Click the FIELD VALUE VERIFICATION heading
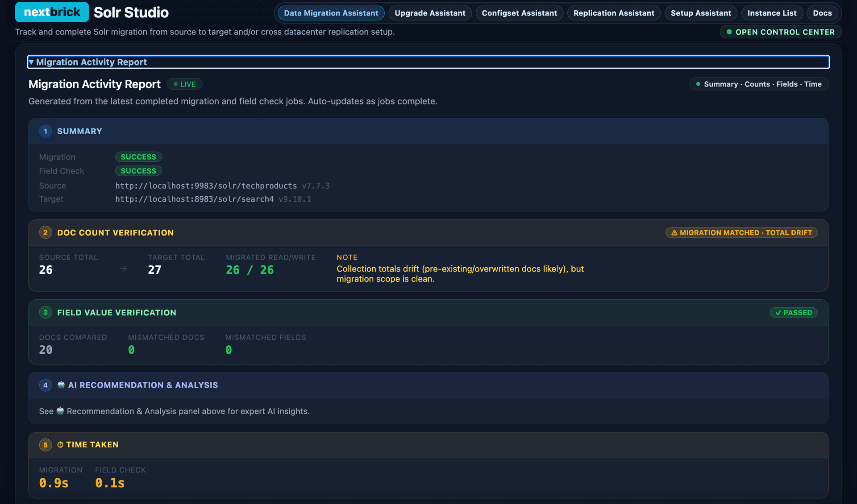This screenshot has height=504, width=857. click(116, 313)
